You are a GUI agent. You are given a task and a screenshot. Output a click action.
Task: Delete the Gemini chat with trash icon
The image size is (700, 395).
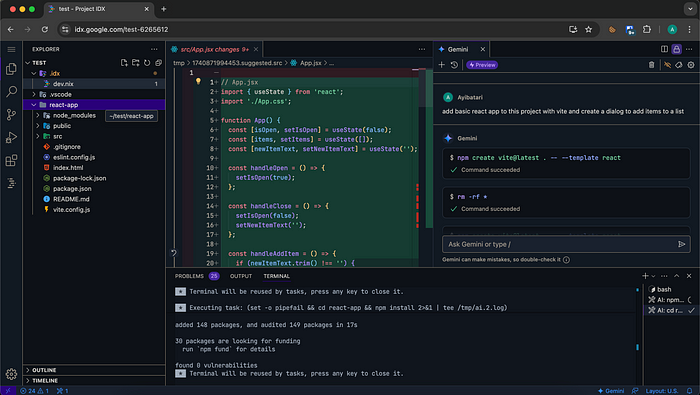(651, 65)
